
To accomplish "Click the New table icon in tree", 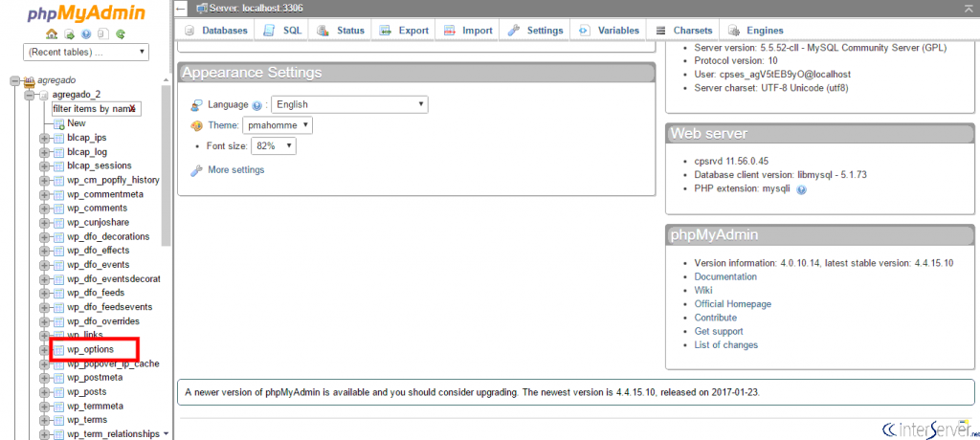I will pos(58,123).
